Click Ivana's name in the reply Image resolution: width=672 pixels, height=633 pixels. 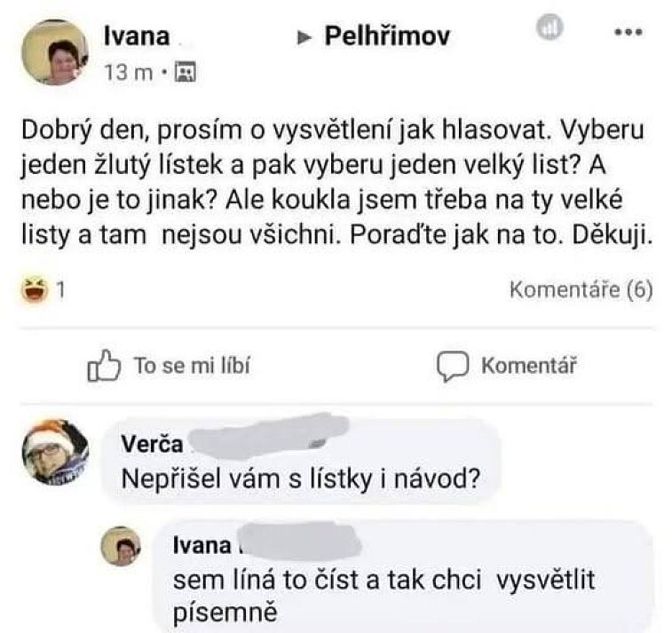point(202,546)
